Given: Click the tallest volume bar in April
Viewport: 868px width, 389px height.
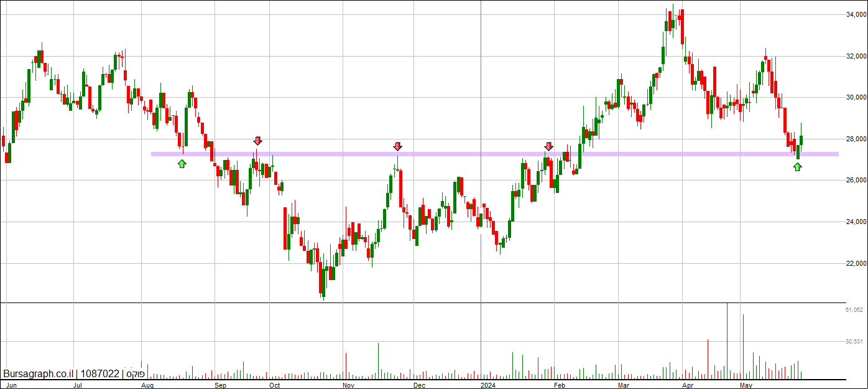Looking at the screenshot, I should 726,341.
